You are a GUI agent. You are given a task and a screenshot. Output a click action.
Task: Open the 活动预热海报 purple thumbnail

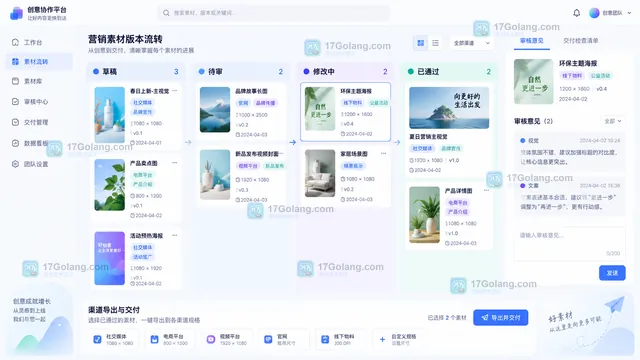point(109,258)
